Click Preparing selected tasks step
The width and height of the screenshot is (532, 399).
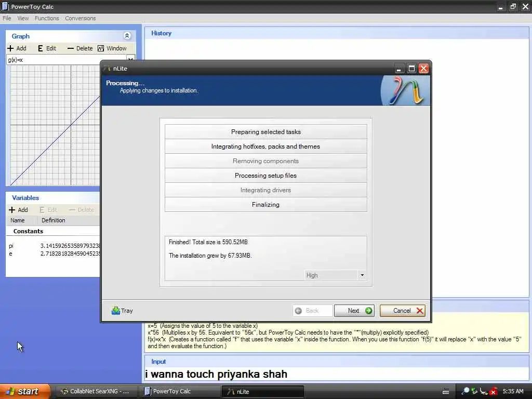point(265,131)
